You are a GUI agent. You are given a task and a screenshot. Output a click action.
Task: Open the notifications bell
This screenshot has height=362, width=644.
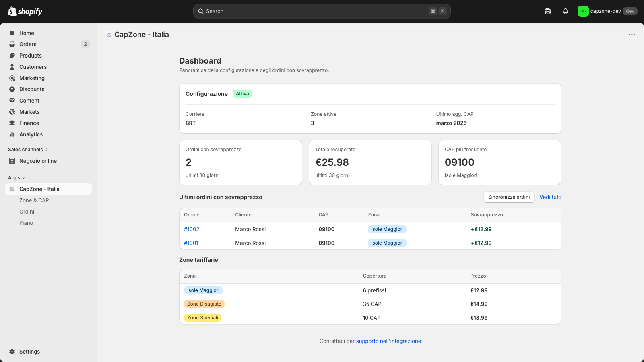point(566,11)
